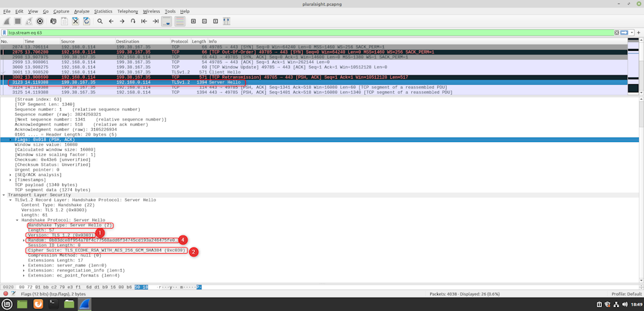
Task: Click the reload capture file icon
Action: (87, 21)
